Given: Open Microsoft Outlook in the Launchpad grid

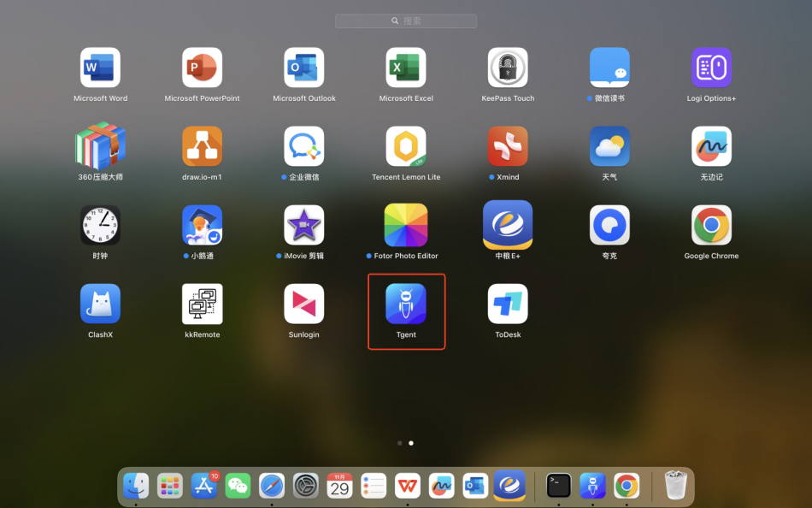Looking at the screenshot, I should tap(304, 68).
